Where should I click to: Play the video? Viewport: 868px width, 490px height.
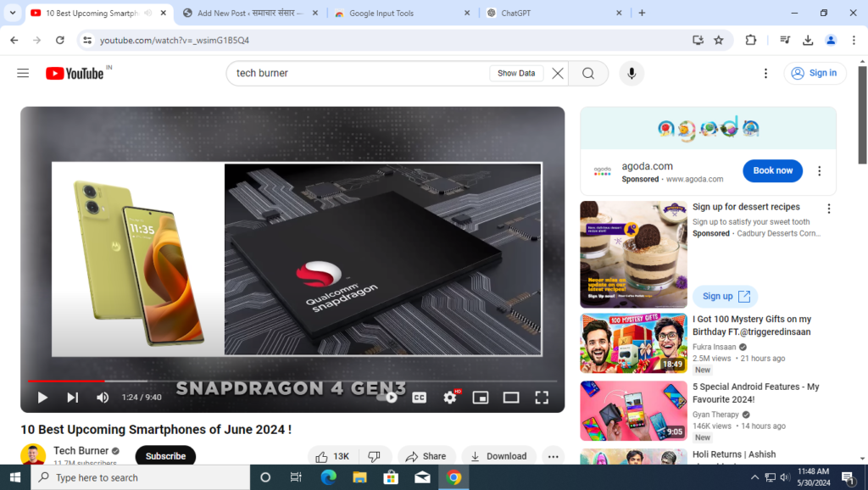tap(42, 398)
